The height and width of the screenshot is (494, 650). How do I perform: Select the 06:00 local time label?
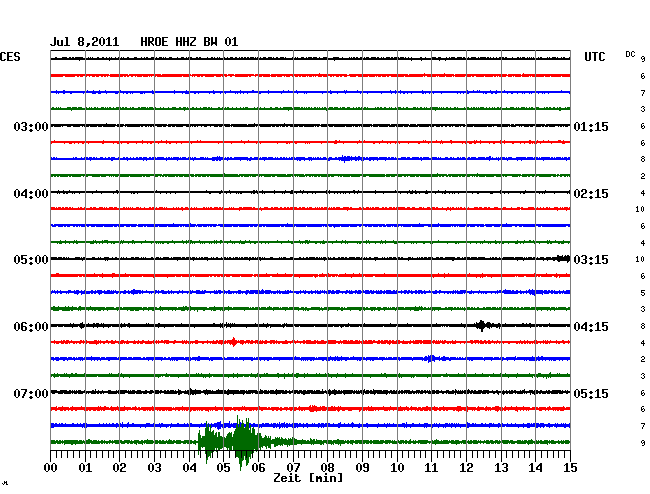click(x=31, y=327)
